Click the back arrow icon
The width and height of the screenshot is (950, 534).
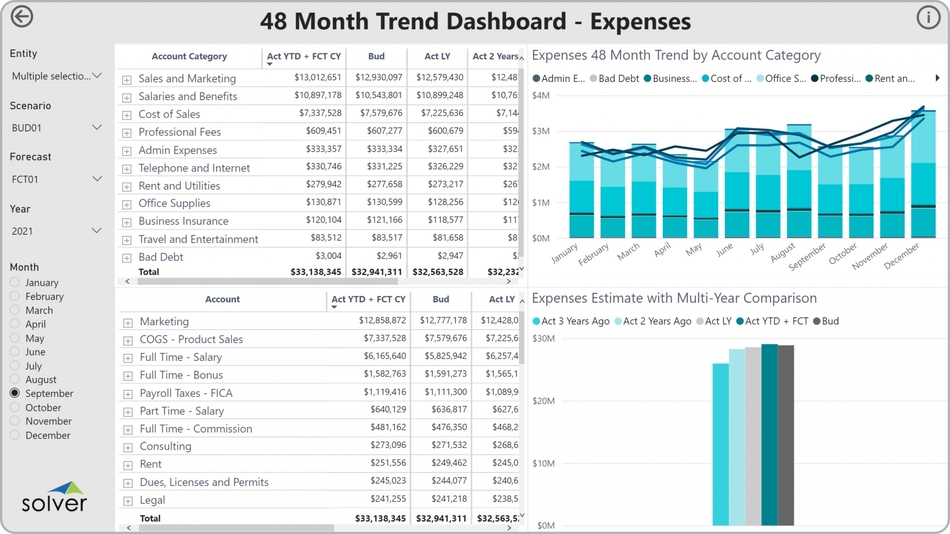(20, 17)
